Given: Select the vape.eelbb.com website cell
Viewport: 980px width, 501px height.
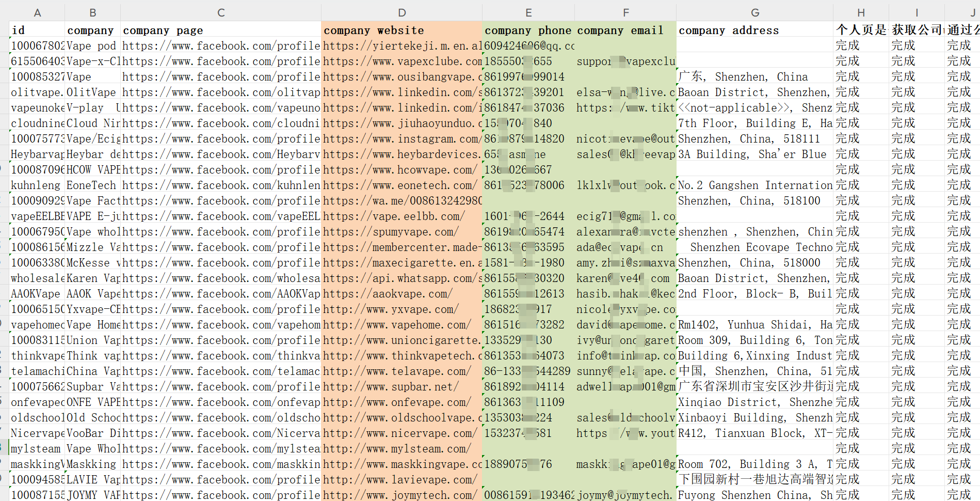Looking at the screenshot, I should pyautogui.click(x=402, y=216).
